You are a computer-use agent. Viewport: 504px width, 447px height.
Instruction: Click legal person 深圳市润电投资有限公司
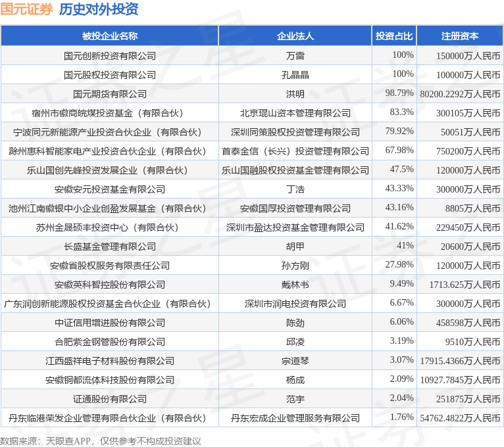click(295, 304)
